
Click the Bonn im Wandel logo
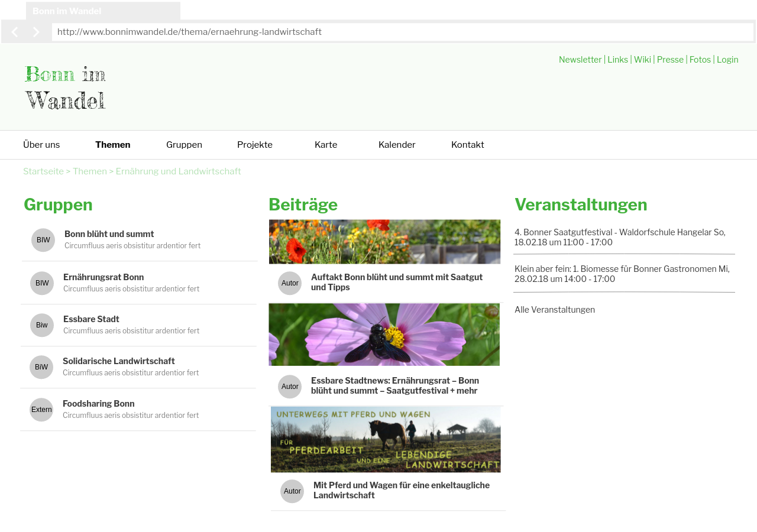[65, 87]
